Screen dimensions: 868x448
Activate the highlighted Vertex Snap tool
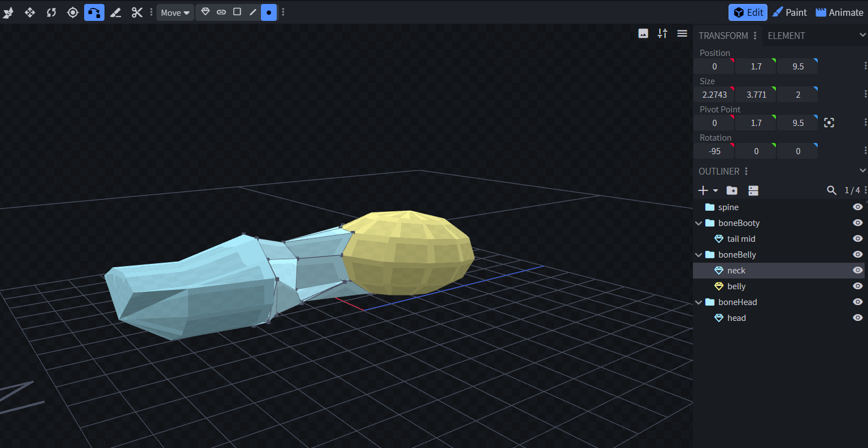point(94,12)
